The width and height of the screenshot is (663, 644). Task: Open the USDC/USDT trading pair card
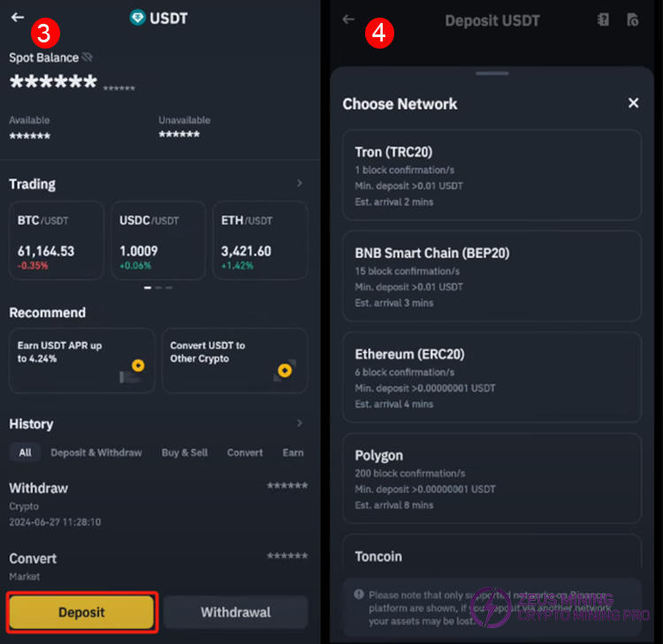[x=158, y=240]
